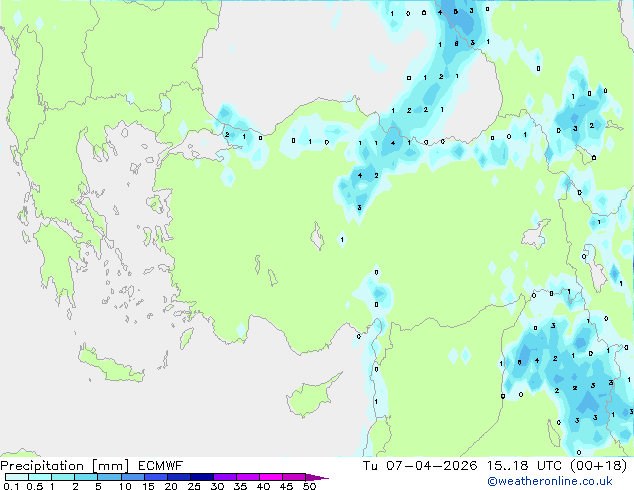Screen dimensions: 634x490
Task: Click the 'Tu 07-04-2026' date text
Action: [420, 466]
